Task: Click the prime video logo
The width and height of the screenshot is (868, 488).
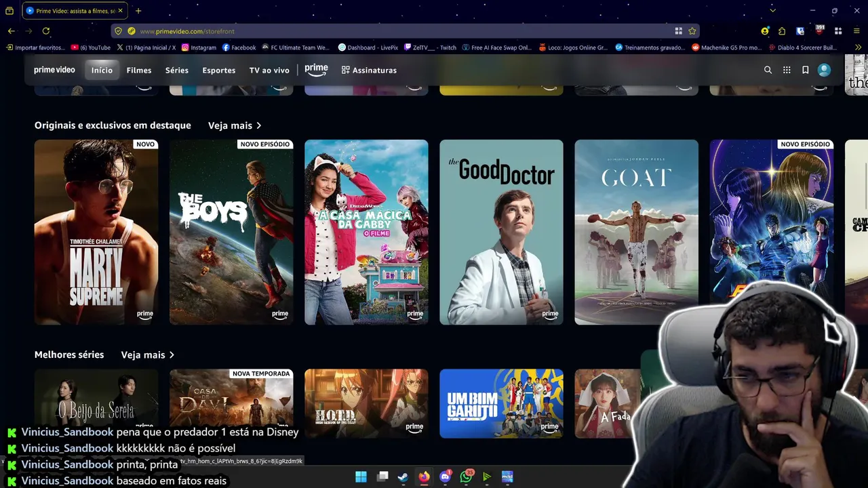Action: (x=54, y=70)
